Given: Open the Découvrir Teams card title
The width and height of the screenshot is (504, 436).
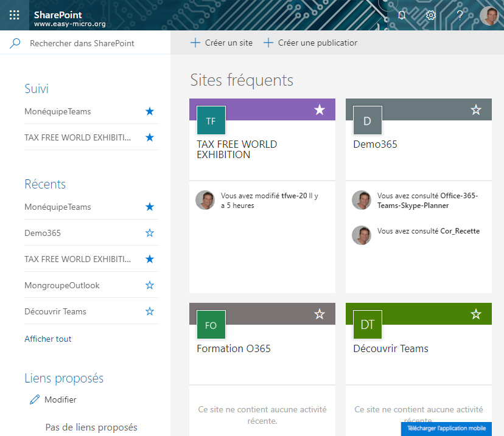Looking at the screenshot, I should pyautogui.click(x=391, y=348).
